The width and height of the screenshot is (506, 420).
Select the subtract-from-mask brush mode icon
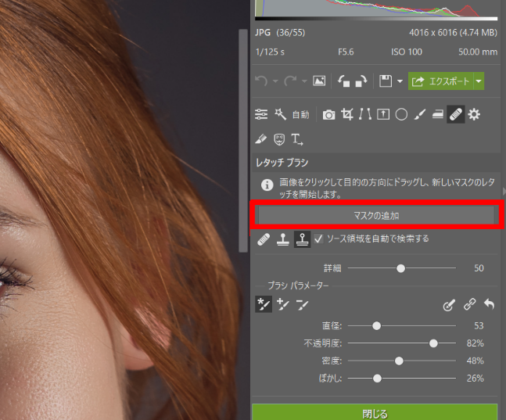pos(303,304)
